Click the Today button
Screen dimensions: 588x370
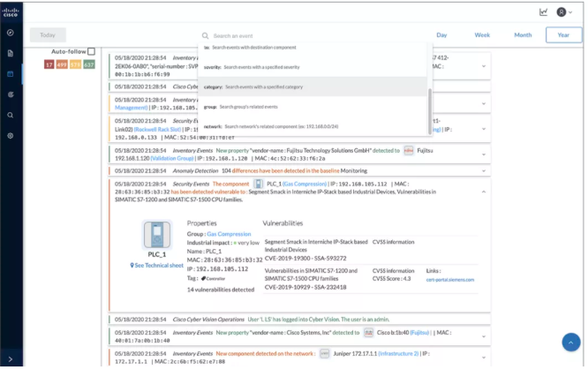point(48,35)
